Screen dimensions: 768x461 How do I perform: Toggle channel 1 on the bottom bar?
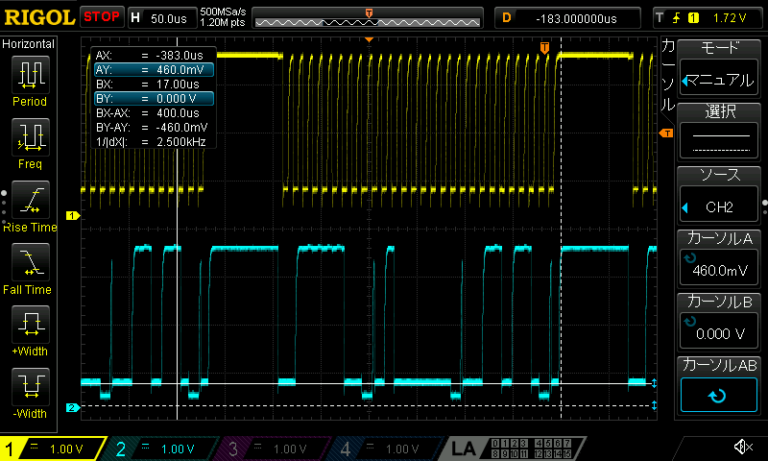52,448
